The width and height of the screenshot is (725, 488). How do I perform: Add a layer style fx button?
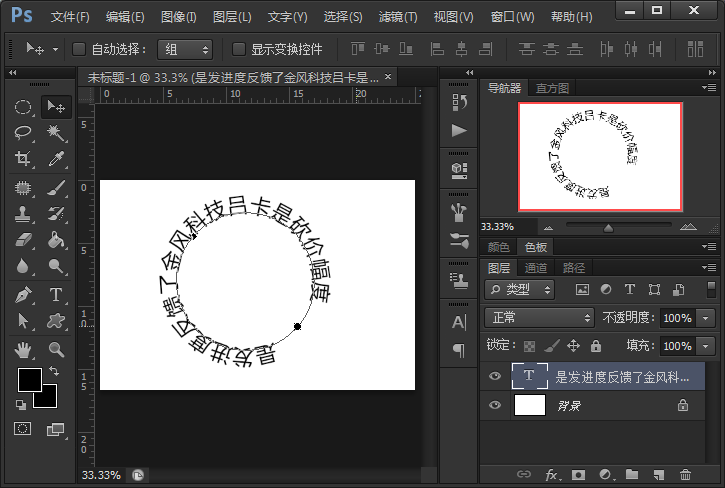point(553,475)
